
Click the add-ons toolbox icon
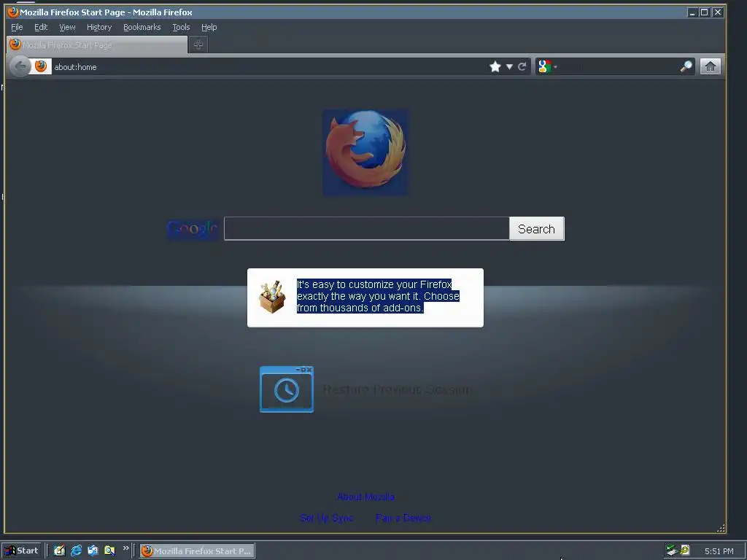coord(272,297)
